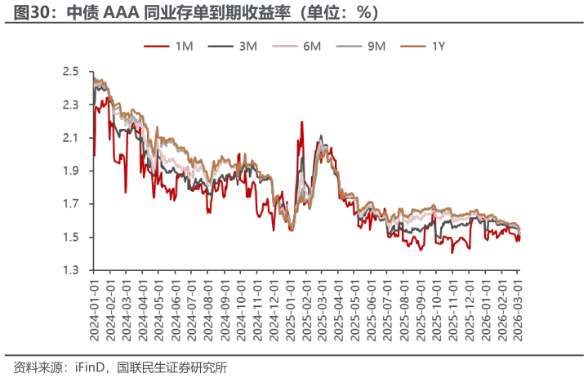Click the 2.1 y-axis tick label

[70, 138]
